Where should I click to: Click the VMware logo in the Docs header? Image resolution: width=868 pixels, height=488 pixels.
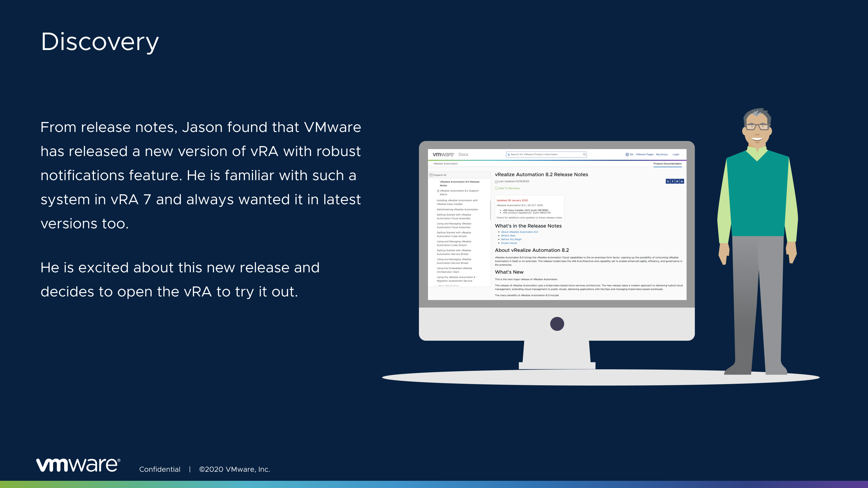pyautogui.click(x=443, y=154)
